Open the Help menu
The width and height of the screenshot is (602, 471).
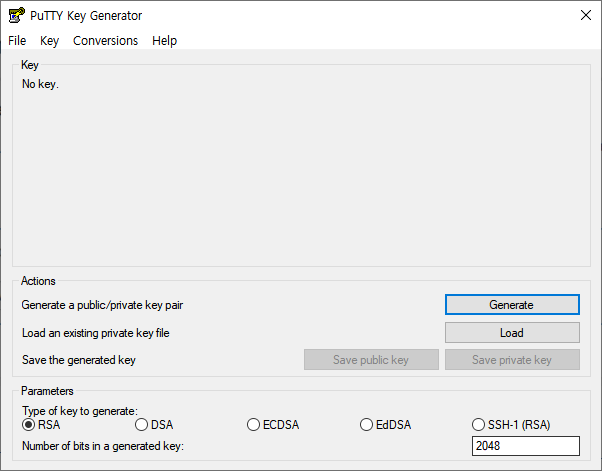(x=164, y=41)
